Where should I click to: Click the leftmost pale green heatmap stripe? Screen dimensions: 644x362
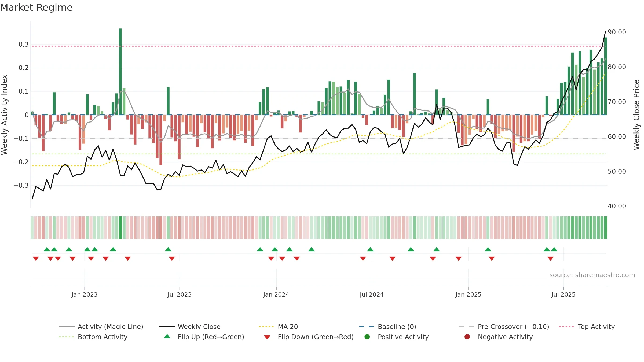click(32, 228)
